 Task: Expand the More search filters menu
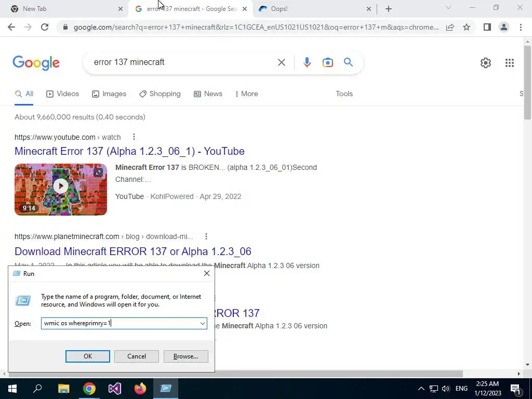pos(246,94)
